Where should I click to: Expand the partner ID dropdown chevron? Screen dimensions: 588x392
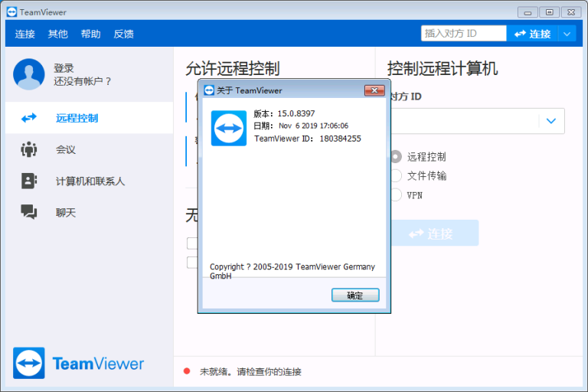(551, 121)
